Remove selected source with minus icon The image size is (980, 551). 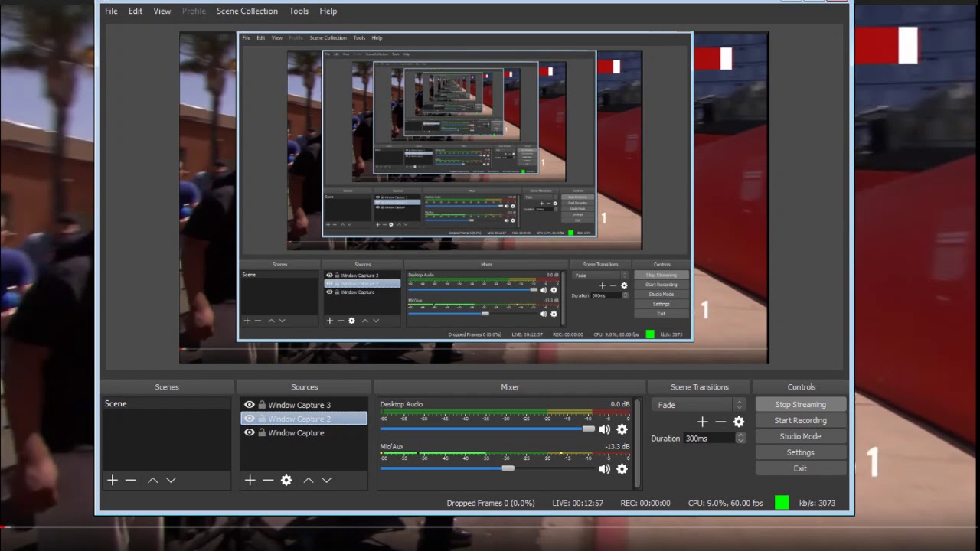point(268,480)
